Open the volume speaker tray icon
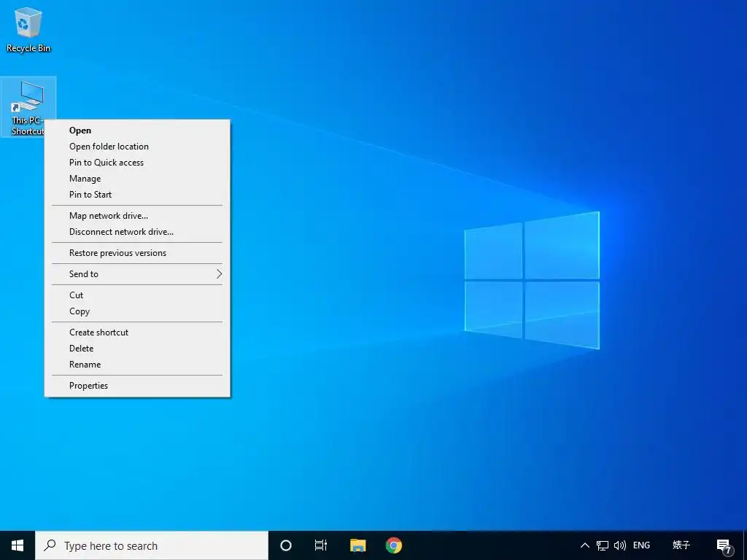 click(620, 545)
